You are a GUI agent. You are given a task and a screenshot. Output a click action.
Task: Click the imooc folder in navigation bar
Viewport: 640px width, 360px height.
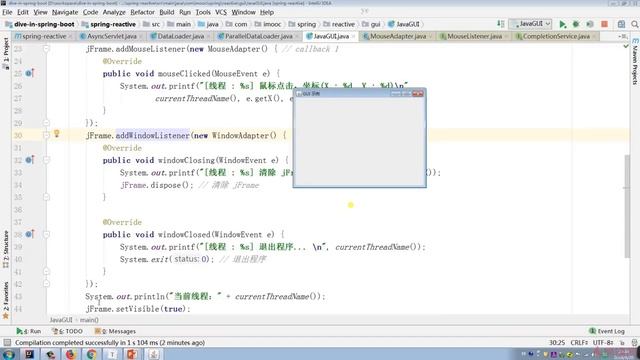click(268, 24)
